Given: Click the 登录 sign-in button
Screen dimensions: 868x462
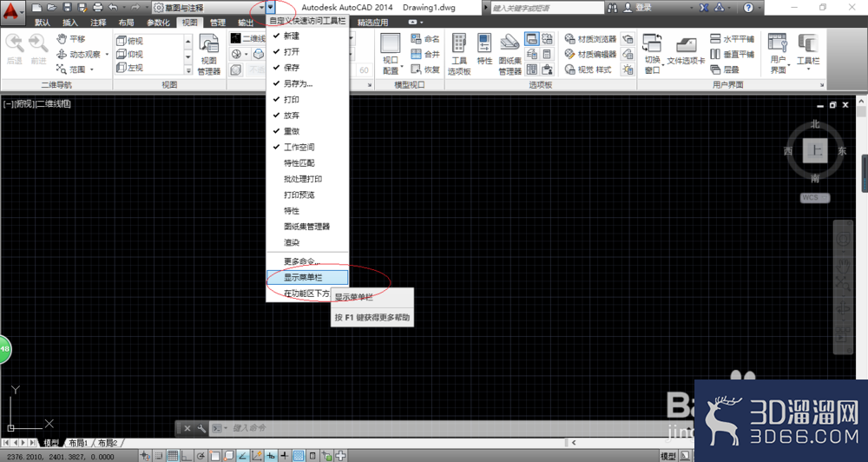Looking at the screenshot, I should point(637,8).
